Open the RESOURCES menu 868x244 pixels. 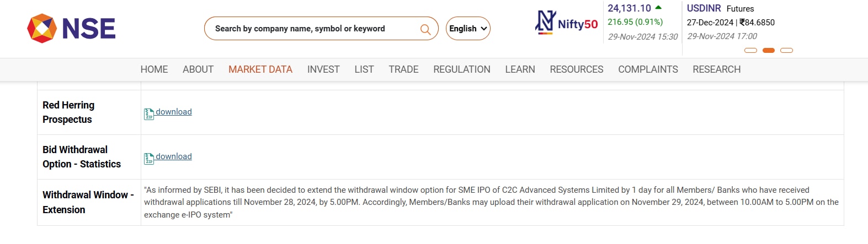[577, 69]
